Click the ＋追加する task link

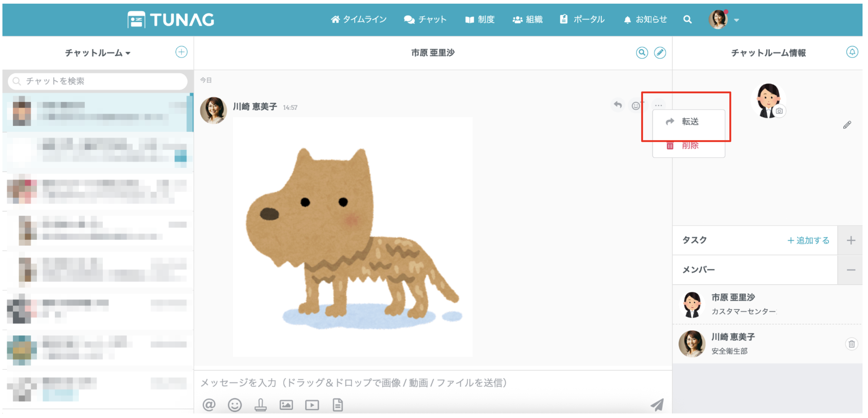coord(808,240)
